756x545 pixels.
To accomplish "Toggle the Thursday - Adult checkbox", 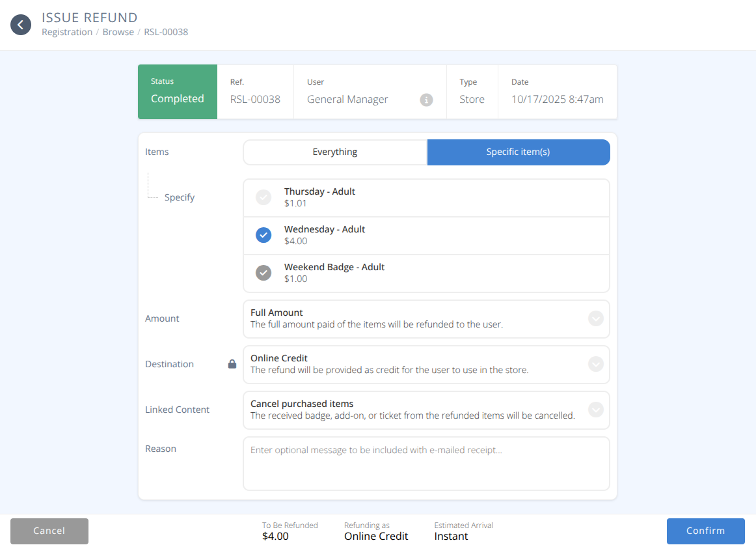I will coord(263,197).
